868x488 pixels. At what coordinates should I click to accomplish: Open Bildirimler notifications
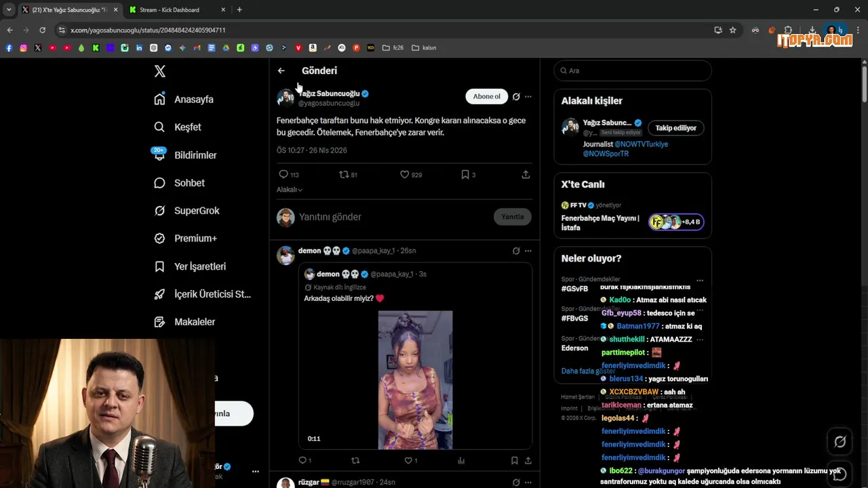[x=185, y=155]
